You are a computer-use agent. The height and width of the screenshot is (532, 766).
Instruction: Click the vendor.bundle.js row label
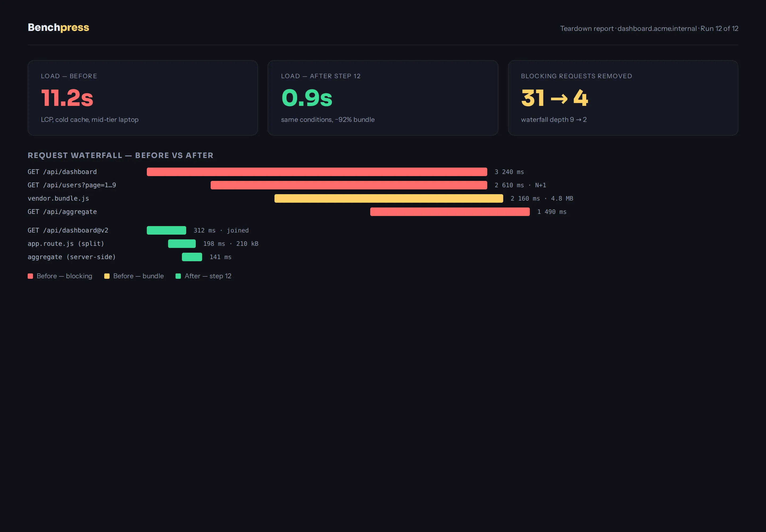pyautogui.click(x=58, y=198)
